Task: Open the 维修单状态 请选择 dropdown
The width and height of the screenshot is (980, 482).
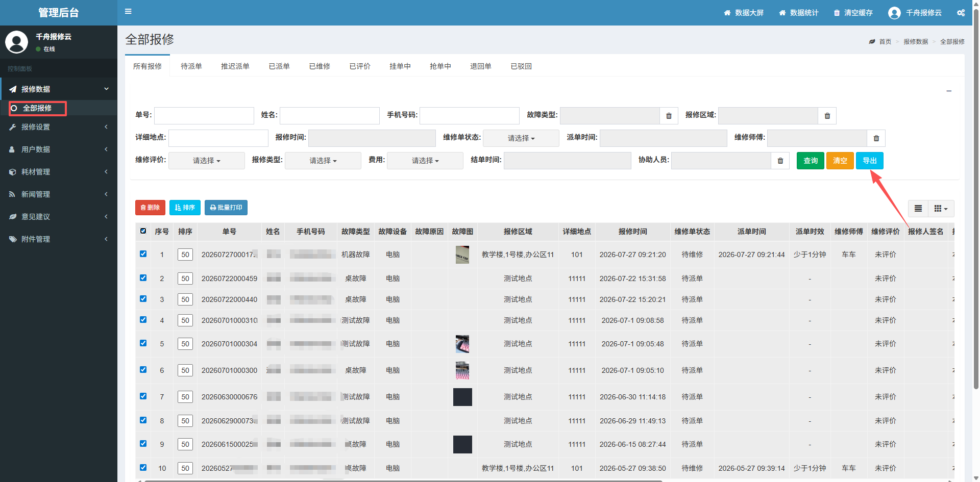Action: 521,138
